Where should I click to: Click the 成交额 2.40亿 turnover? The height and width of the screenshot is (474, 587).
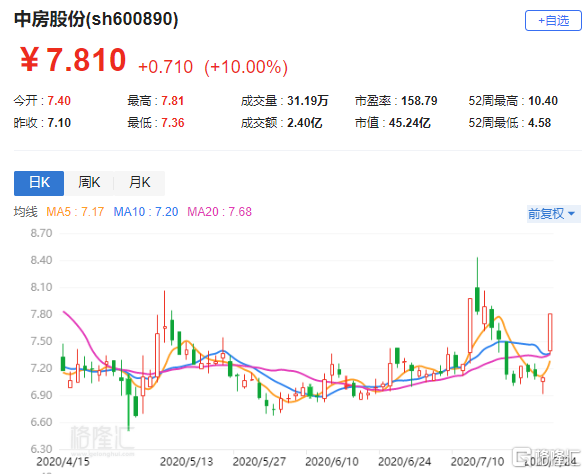click(282, 123)
